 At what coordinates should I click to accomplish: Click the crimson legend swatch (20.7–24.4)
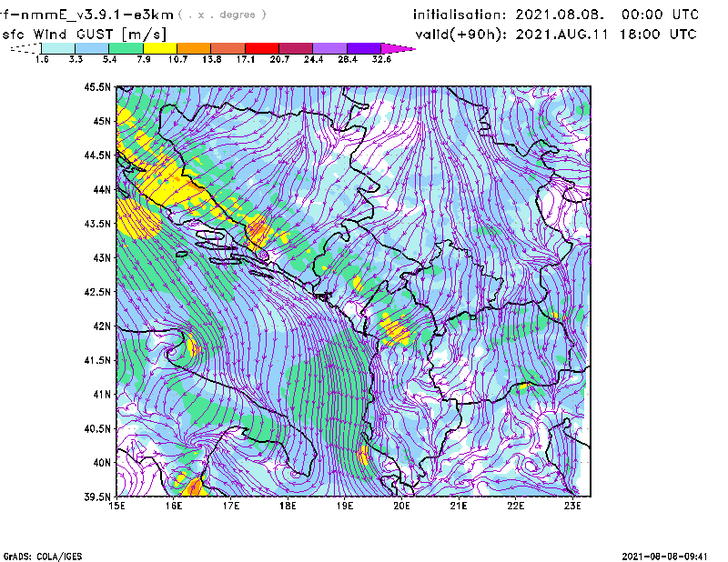(x=296, y=48)
